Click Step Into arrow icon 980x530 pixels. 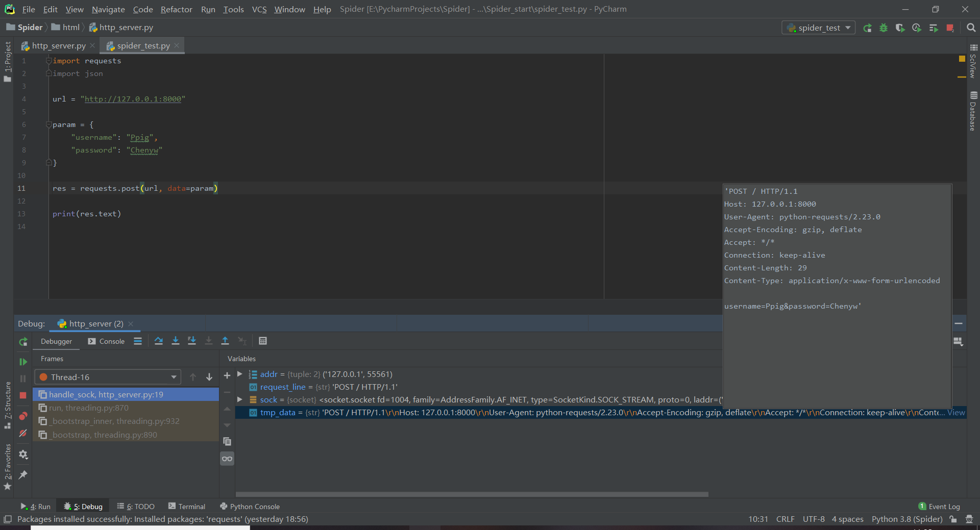[175, 341]
